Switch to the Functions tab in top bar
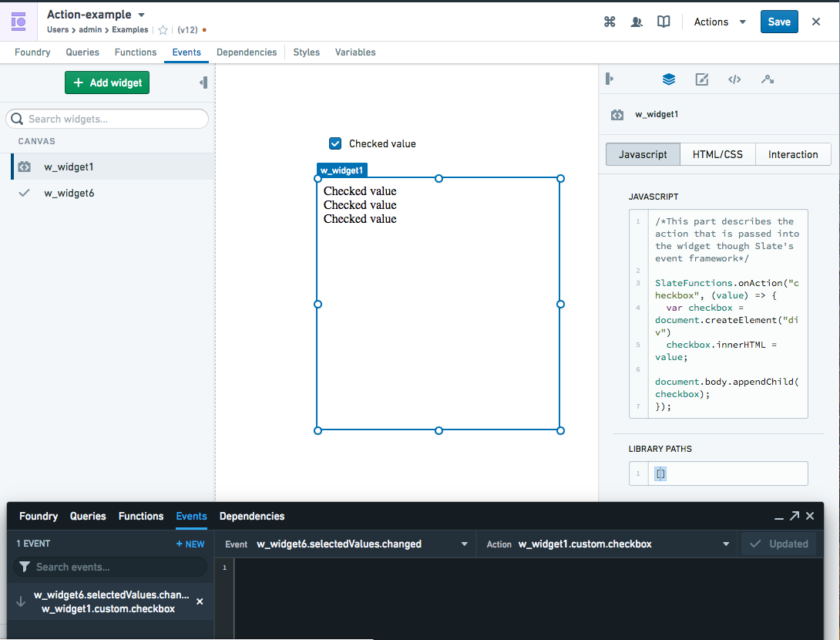Viewport: 840px width, 640px height. (x=136, y=52)
